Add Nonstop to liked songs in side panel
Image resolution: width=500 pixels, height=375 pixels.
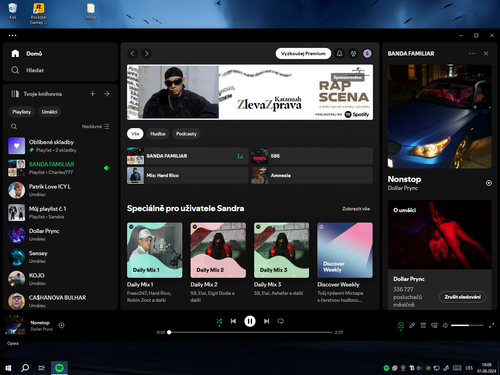tap(489, 183)
